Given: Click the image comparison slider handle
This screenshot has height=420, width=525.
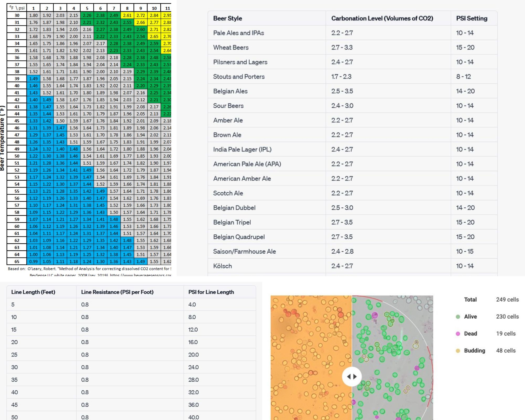Looking at the screenshot, I should (351, 376).
